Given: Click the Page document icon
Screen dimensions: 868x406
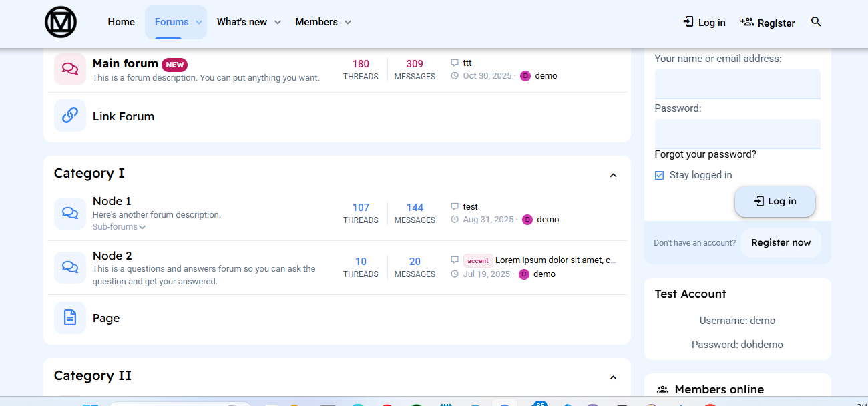Looking at the screenshot, I should [70, 318].
